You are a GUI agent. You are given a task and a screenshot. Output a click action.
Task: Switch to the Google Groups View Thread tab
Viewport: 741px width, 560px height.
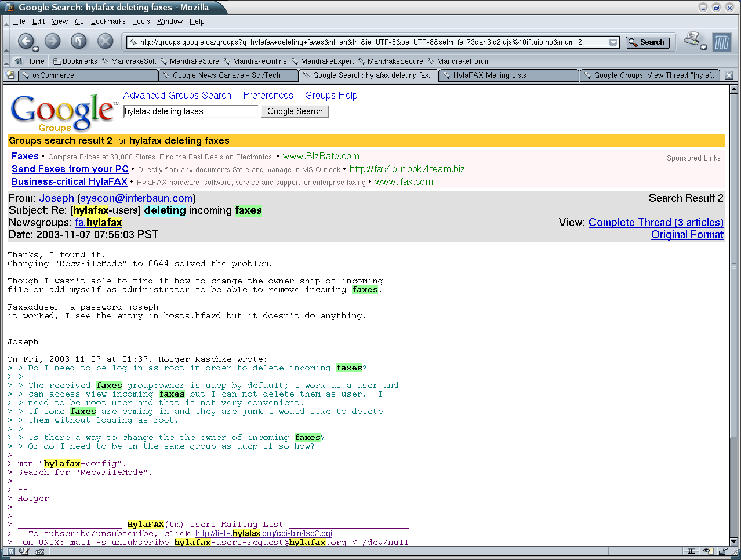tap(649, 75)
